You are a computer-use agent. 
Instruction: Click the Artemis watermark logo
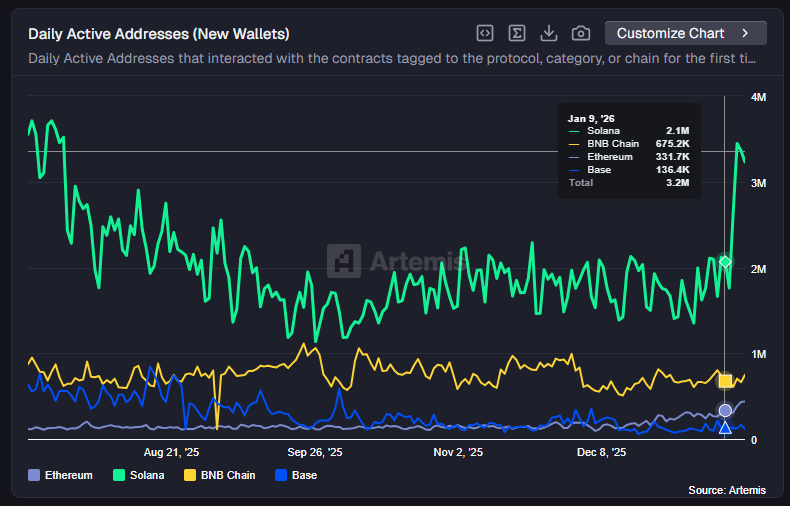pos(397,261)
